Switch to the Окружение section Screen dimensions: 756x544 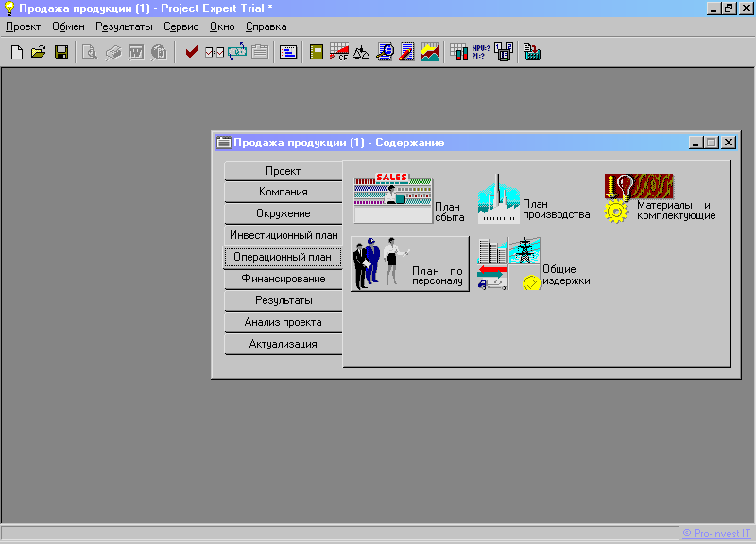pyautogui.click(x=283, y=213)
